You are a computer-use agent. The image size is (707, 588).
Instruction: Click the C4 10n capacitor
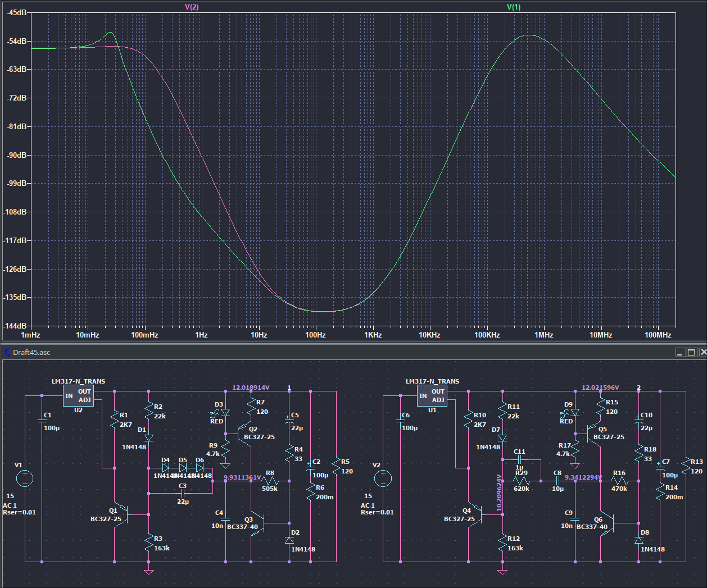(226, 519)
